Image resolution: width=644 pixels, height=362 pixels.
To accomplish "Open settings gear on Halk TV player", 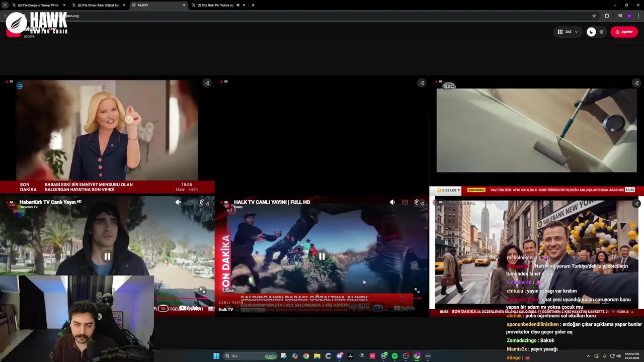I will [416, 202].
